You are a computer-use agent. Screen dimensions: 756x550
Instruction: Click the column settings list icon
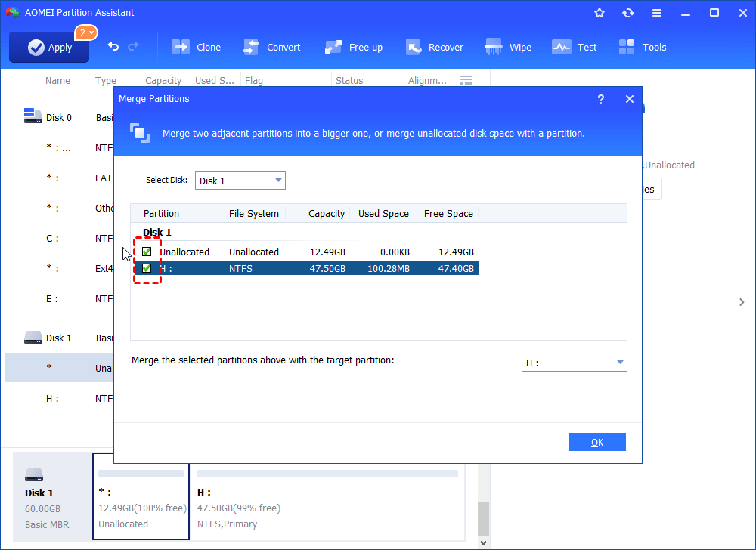pyautogui.click(x=466, y=80)
